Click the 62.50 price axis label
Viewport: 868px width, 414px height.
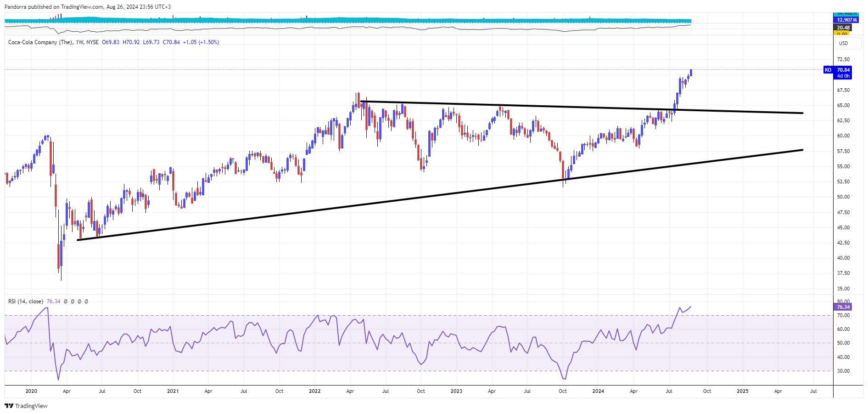click(x=843, y=120)
